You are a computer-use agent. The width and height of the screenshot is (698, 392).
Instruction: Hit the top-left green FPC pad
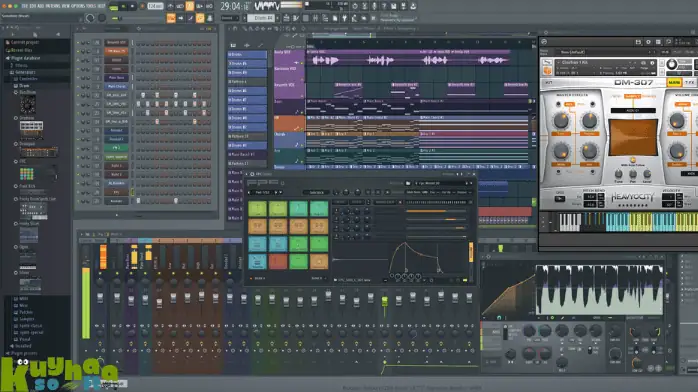[x=257, y=209]
